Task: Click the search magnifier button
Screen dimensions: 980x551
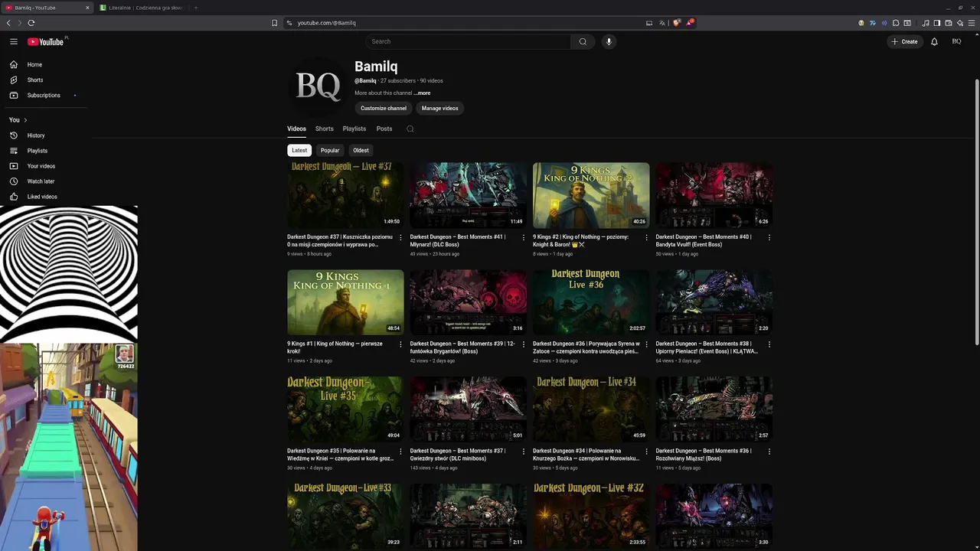Action: (x=583, y=41)
